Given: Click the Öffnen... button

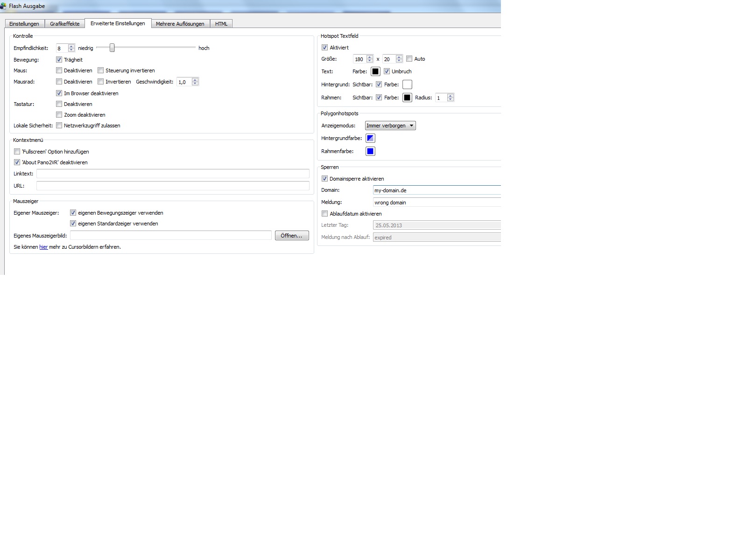Looking at the screenshot, I should click(x=291, y=236).
